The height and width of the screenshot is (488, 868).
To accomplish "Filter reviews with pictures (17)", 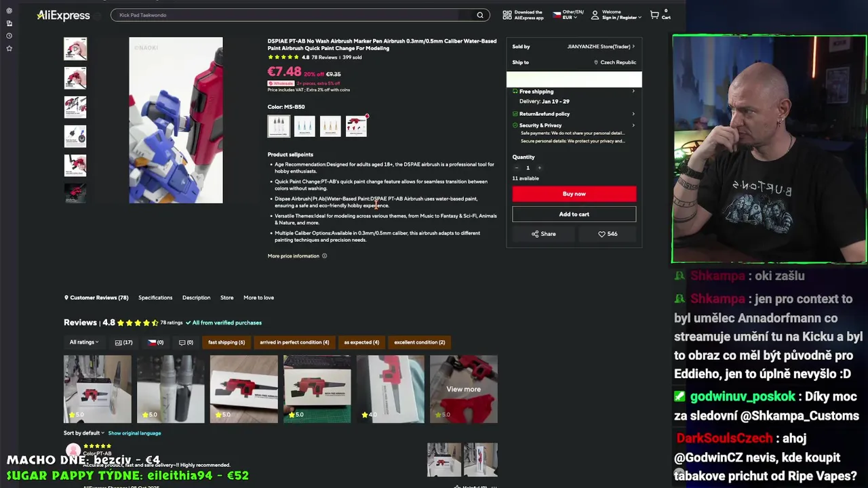I will click(123, 342).
